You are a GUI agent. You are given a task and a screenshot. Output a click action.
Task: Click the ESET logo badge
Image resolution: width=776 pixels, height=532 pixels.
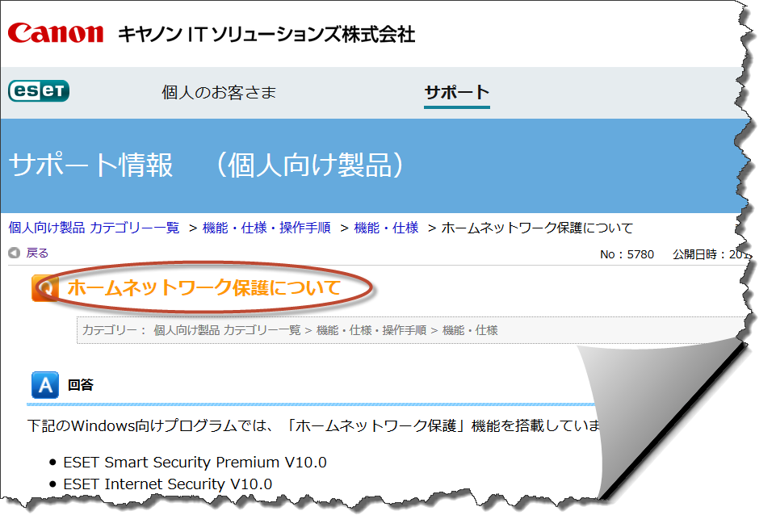click(x=39, y=90)
